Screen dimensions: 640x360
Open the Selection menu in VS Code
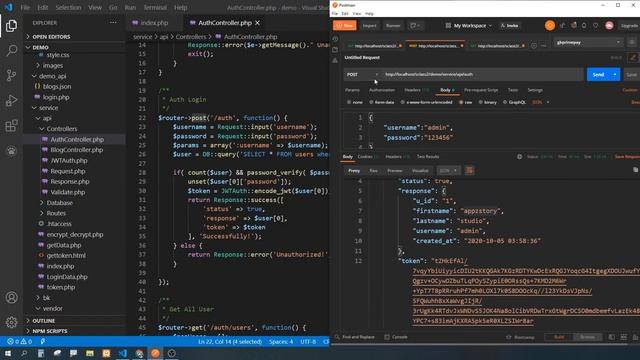68,7
